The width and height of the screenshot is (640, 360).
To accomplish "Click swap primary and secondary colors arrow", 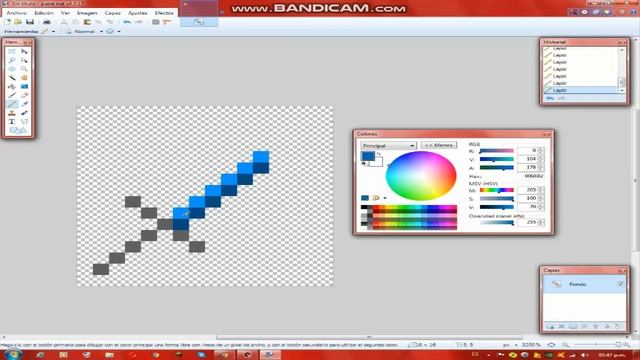I will tap(379, 154).
